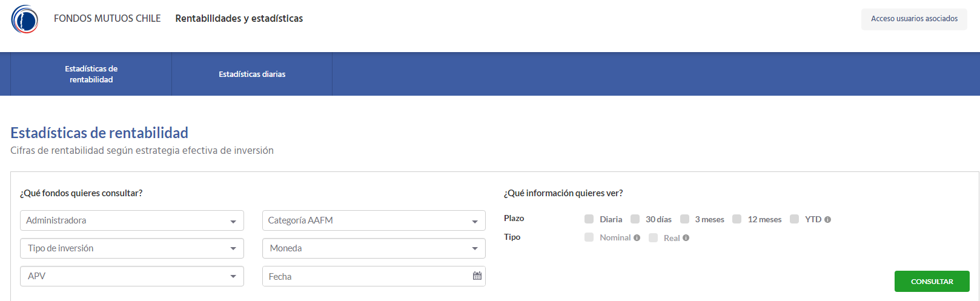Enable the Nominal tipo checkbox

[x=589, y=237]
